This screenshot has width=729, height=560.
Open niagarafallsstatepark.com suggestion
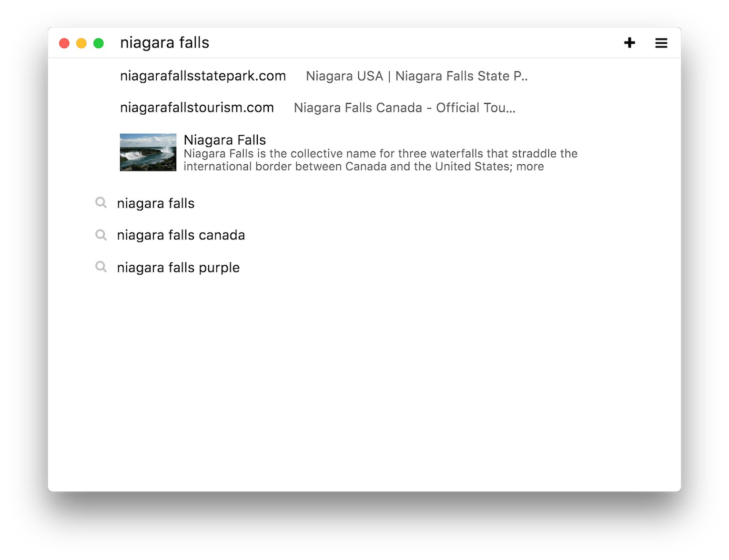[203, 76]
